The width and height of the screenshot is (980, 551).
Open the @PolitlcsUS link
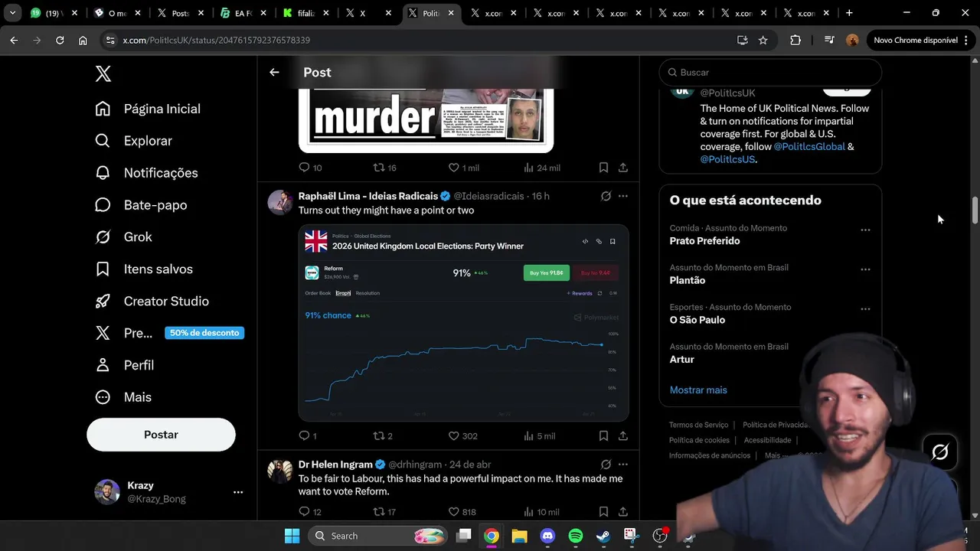coord(727,159)
